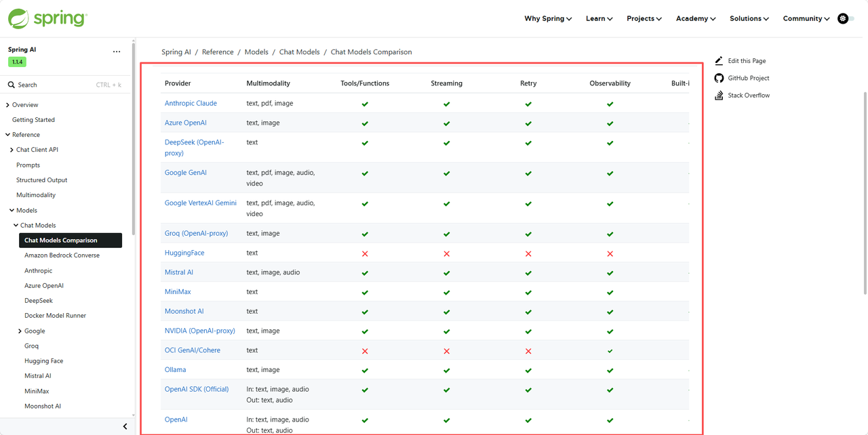Expand the Chat Client API chevron
Screen dimensions: 868x435
(x=12, y=150)
